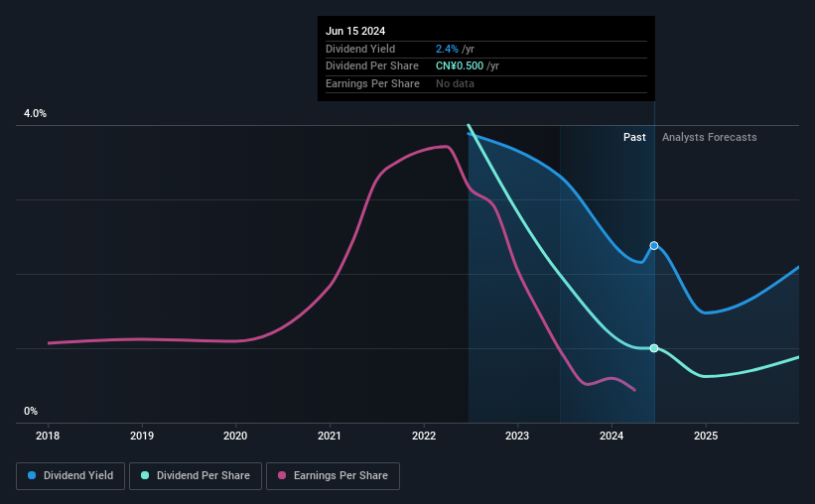Click the 4.0% y-axis label
The image size is (815, 504).
(x=35, y=114)
